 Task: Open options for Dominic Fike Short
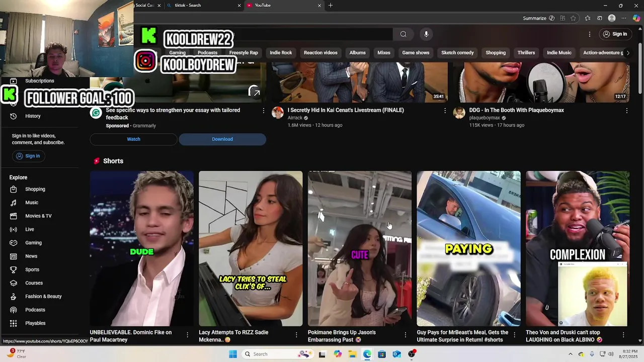187,334
